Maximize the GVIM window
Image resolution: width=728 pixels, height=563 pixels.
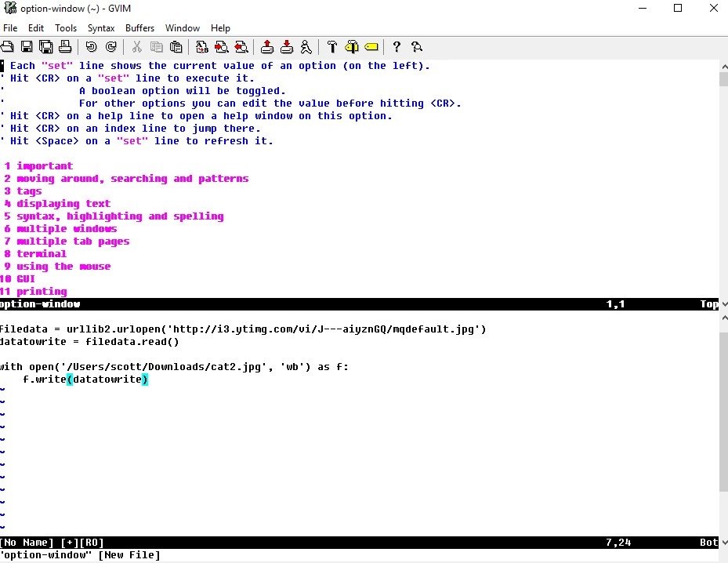click(678, 8)
